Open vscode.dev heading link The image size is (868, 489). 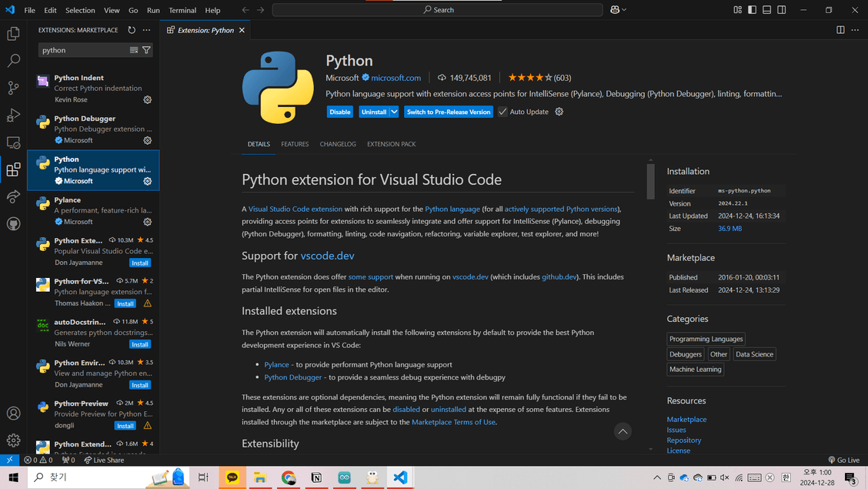pyautogui.click(x=327, y=256)
